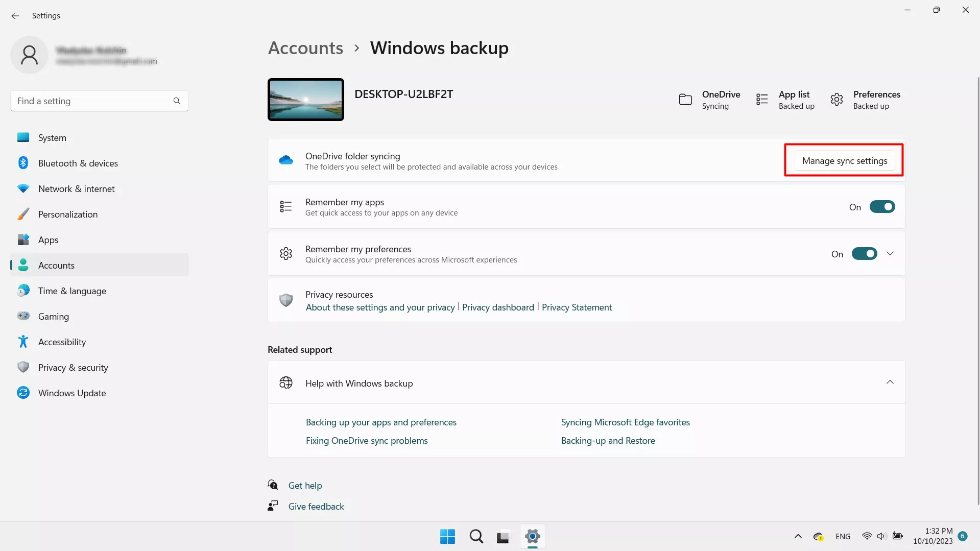The width and height of the screenshot is (980, 551).
Task: Turn off Remember my apps toggle
Action: pos(882,207)
